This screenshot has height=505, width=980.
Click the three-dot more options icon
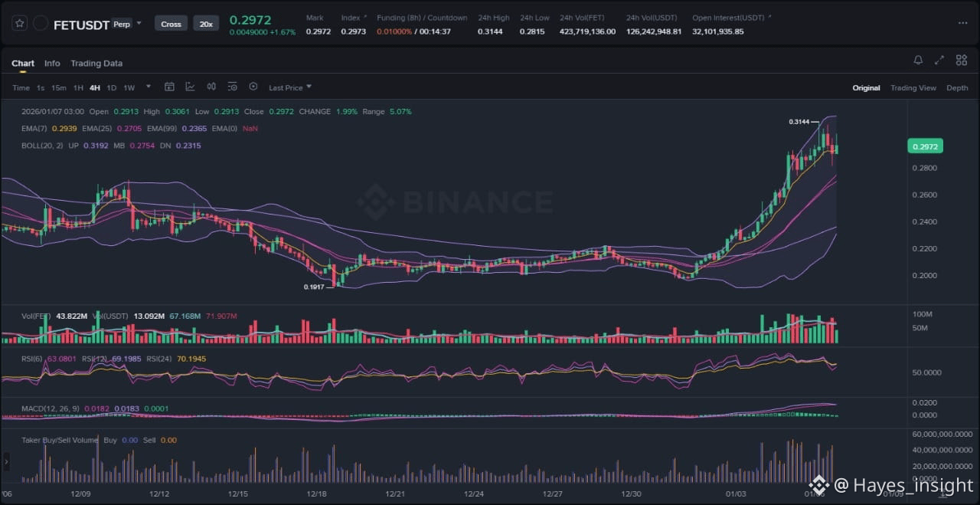tap(962, 24)
